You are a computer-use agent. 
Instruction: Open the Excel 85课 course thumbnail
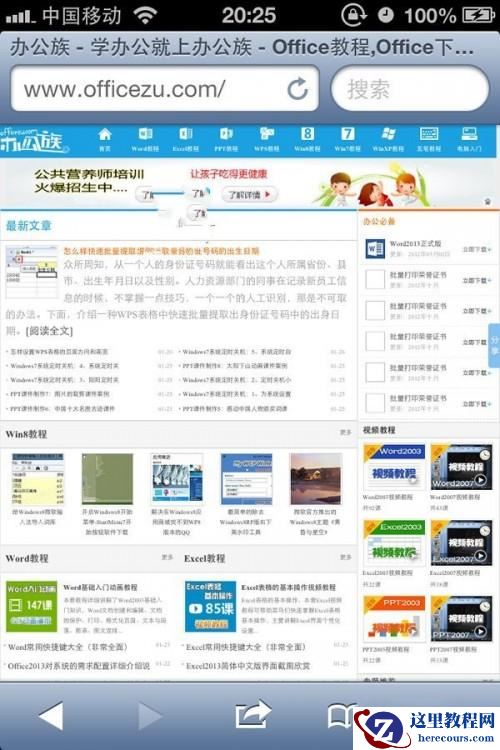tap(211, 606)
